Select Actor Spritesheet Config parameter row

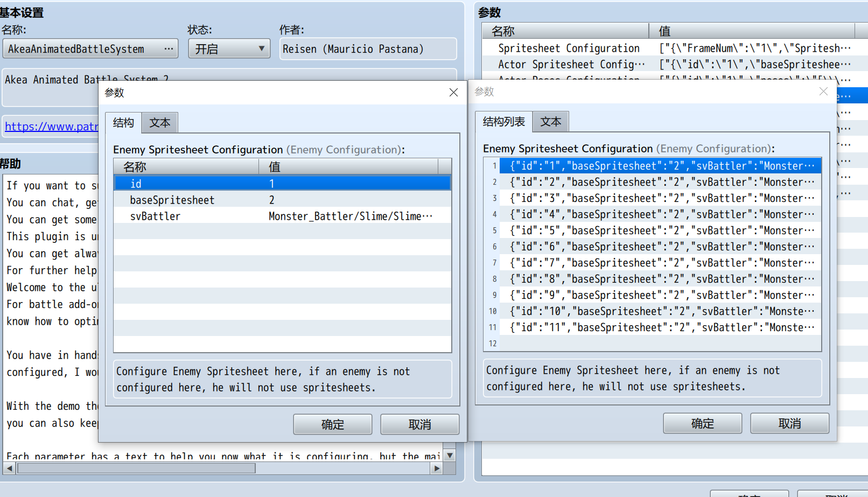point(675,64)
